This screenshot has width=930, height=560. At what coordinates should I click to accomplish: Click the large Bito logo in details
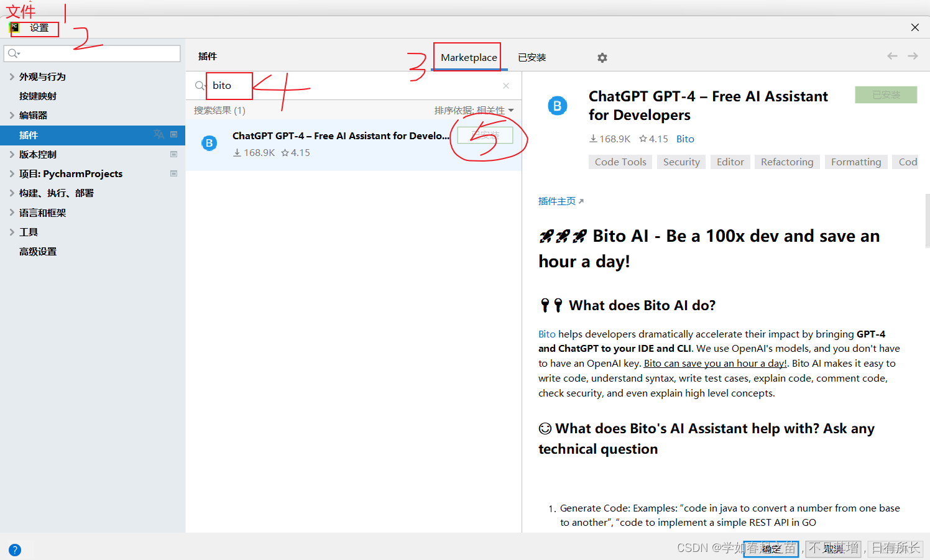[x=558, y=106]
